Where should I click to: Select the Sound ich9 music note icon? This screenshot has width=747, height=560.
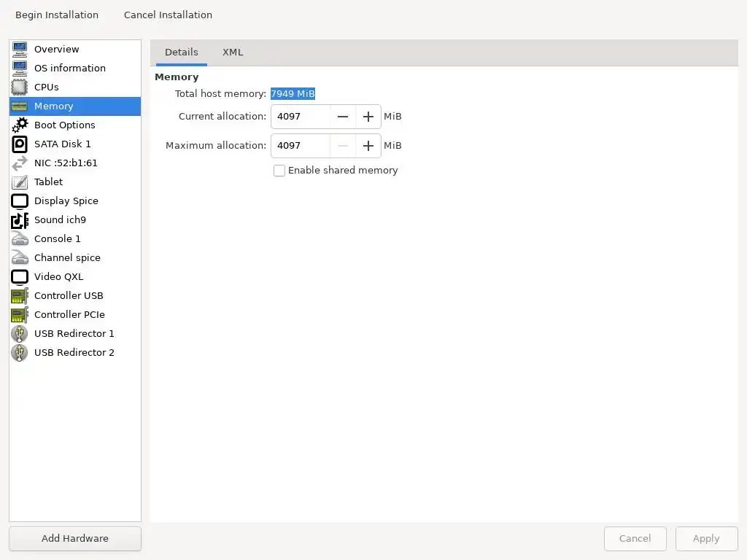[20, 220]
